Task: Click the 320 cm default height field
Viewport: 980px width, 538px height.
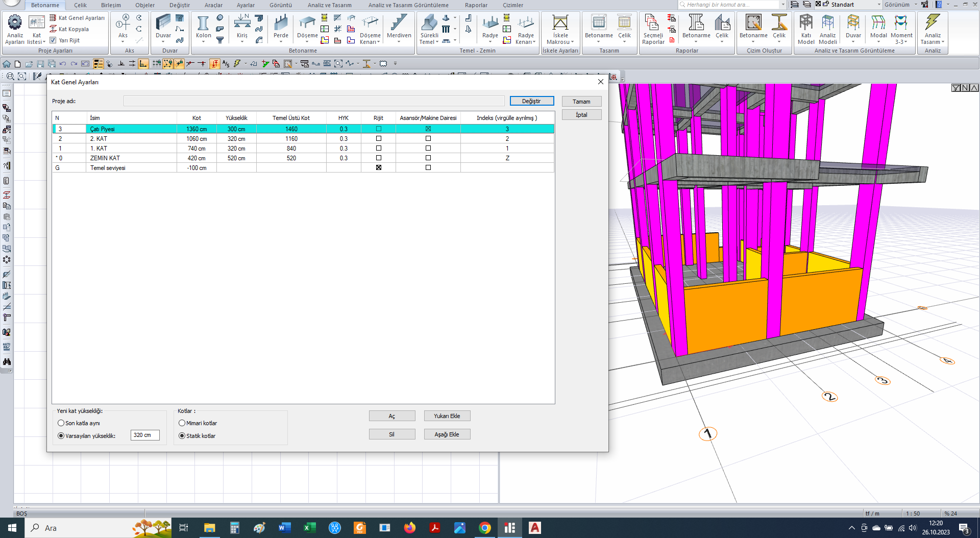Action: click(145, 435)
